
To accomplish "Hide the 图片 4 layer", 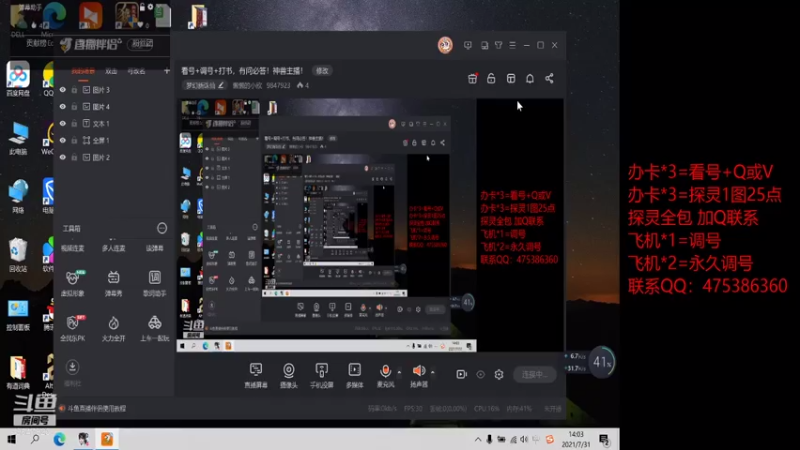I will 63,107.
